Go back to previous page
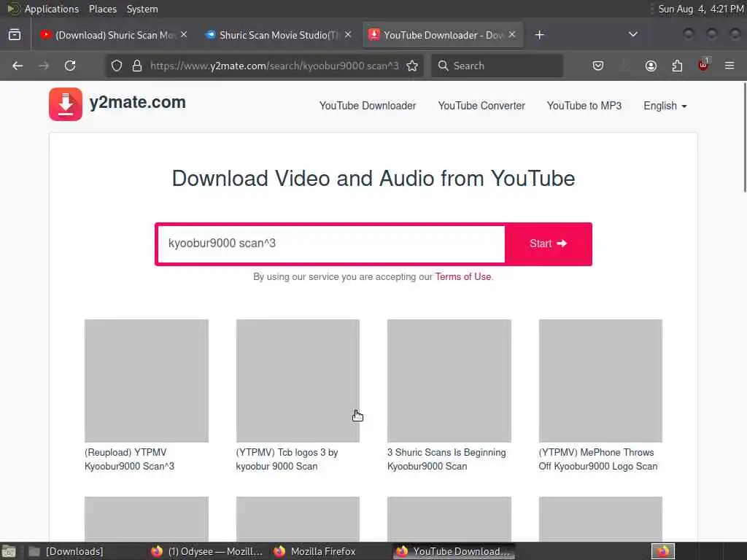 click(x=18, y=66)
